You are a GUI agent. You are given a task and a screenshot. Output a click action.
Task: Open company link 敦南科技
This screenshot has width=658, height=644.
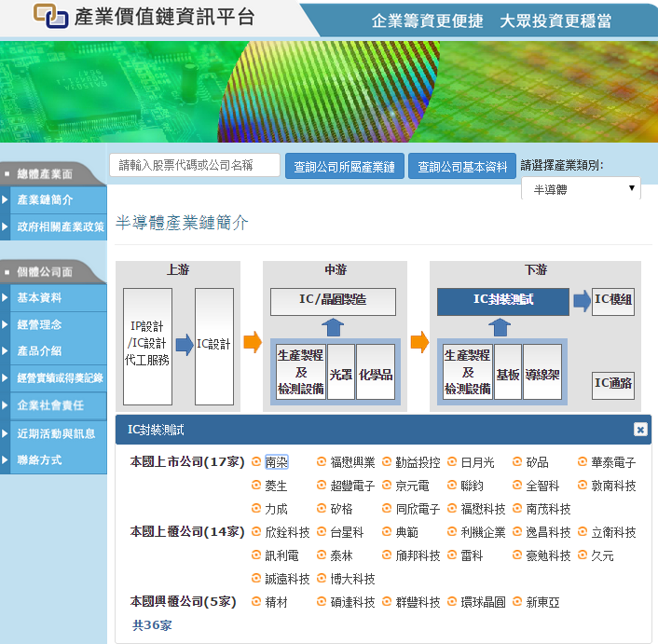[x=613, y=486]
